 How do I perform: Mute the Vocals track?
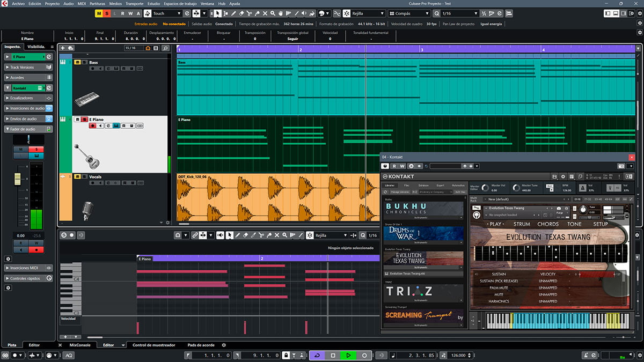(77, 176)
